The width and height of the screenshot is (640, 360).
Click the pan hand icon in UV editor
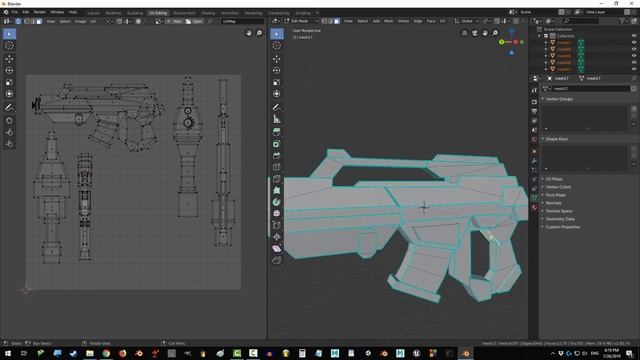pos(249,33)
